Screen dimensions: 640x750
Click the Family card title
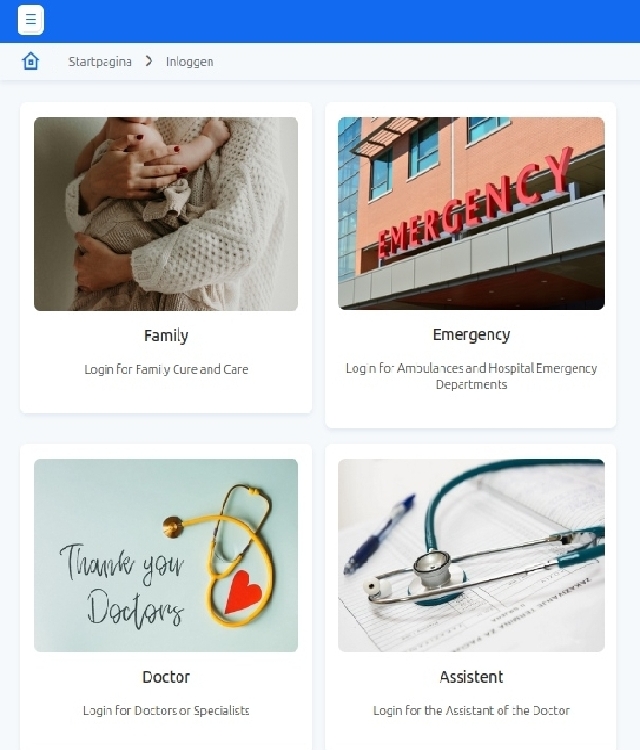coord(166,335)
